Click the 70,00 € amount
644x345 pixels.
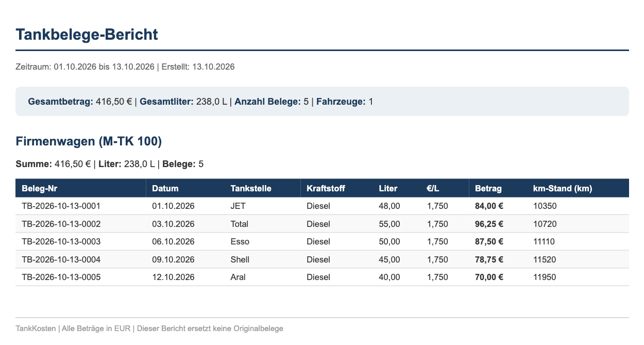pyautogui.click(x=489, y=277)
